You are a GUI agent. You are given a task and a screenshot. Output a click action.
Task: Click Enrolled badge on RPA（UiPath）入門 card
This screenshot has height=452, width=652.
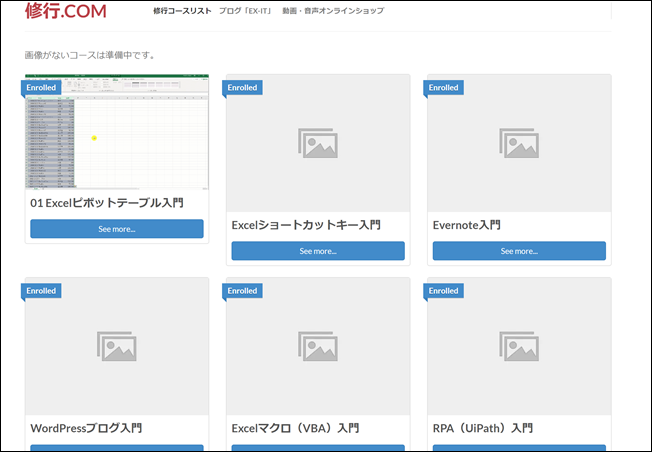(444, 291)
